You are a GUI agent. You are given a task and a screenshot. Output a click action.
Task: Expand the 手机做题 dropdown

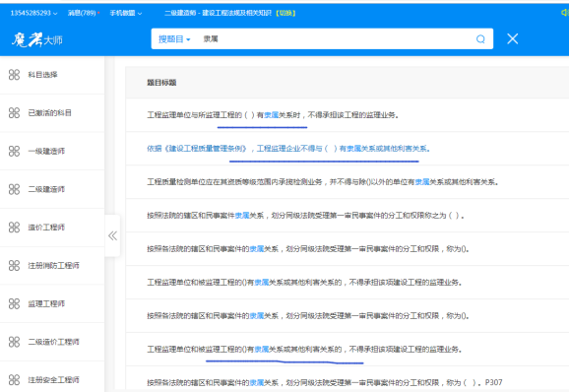(x=126, y=13)
